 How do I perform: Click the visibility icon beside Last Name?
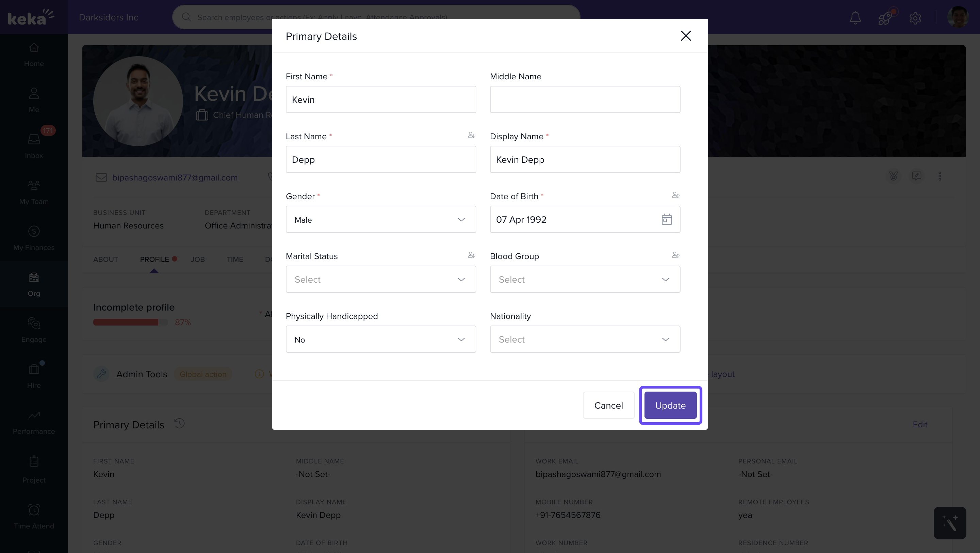[x=471, y=136]
